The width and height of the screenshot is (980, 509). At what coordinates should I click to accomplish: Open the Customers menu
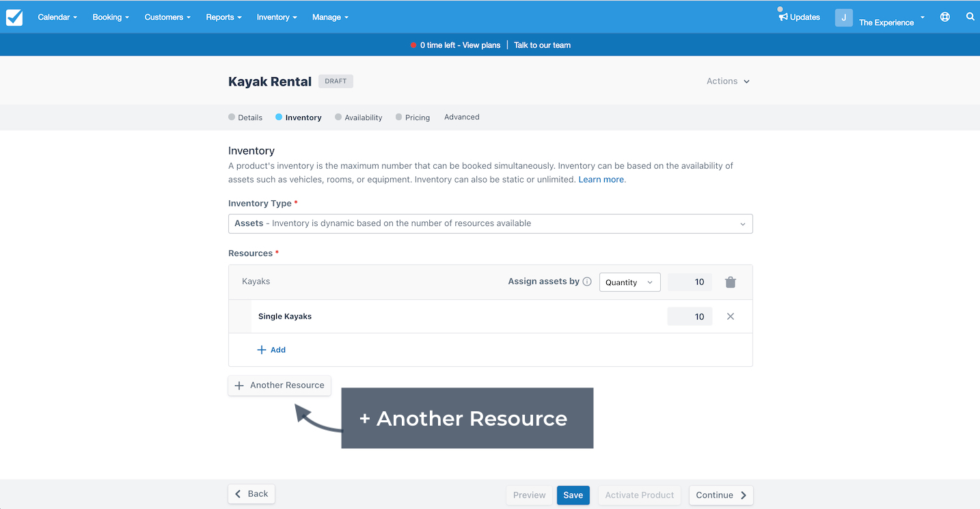point(167,17)
